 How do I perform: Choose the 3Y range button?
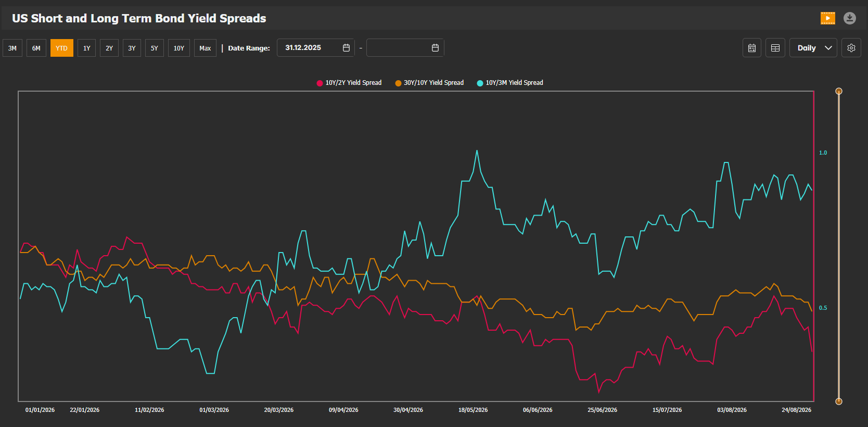click(132, 48)
